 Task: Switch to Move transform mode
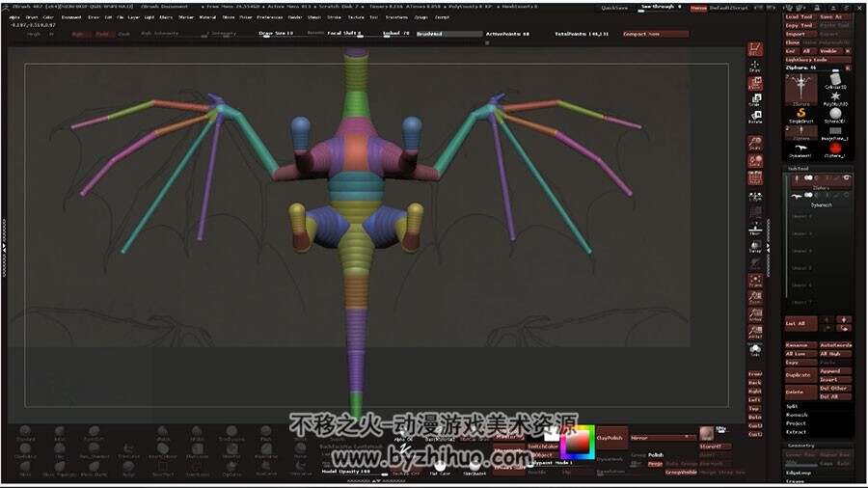[755, 84]
